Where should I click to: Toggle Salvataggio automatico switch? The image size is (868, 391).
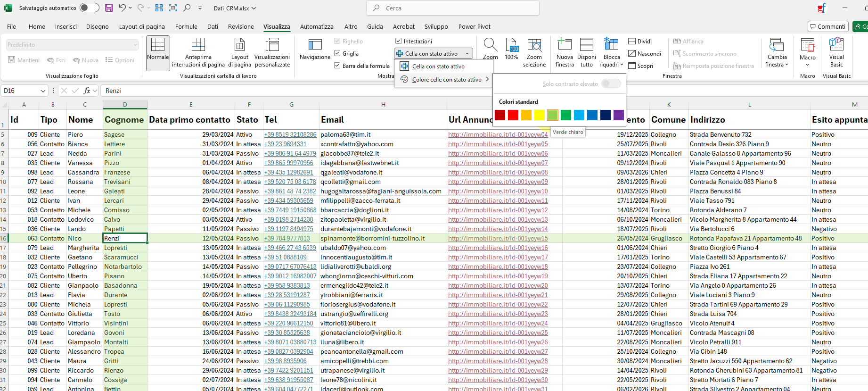[89, 8]
